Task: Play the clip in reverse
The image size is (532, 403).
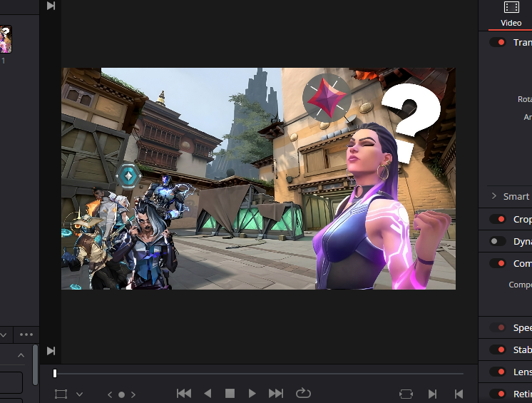Action: coord(208,394)
